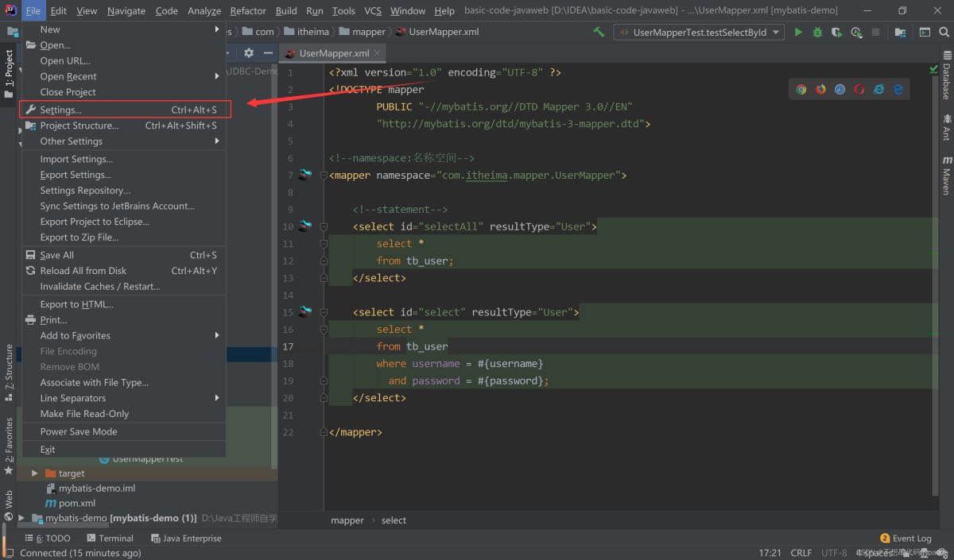The image size is (954, 560).
Task: Click Reload All from Disk
Action: 123,271
